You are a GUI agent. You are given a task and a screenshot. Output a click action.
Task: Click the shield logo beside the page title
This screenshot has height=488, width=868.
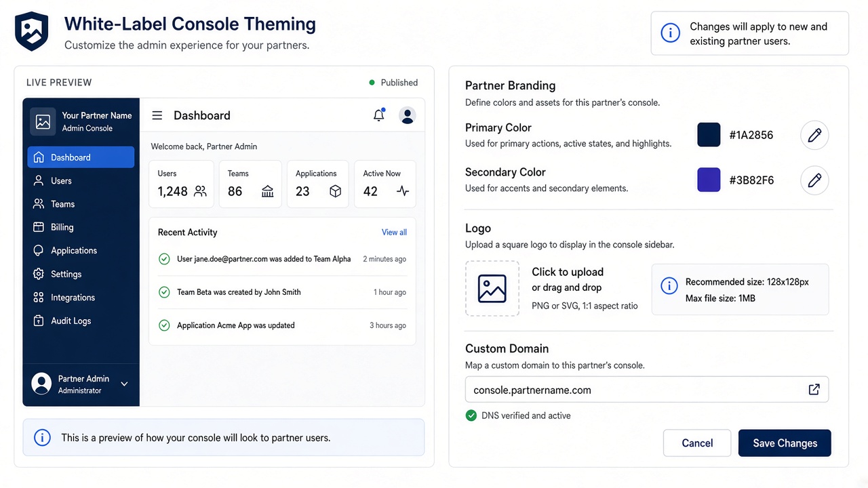[x=32, y=31]
